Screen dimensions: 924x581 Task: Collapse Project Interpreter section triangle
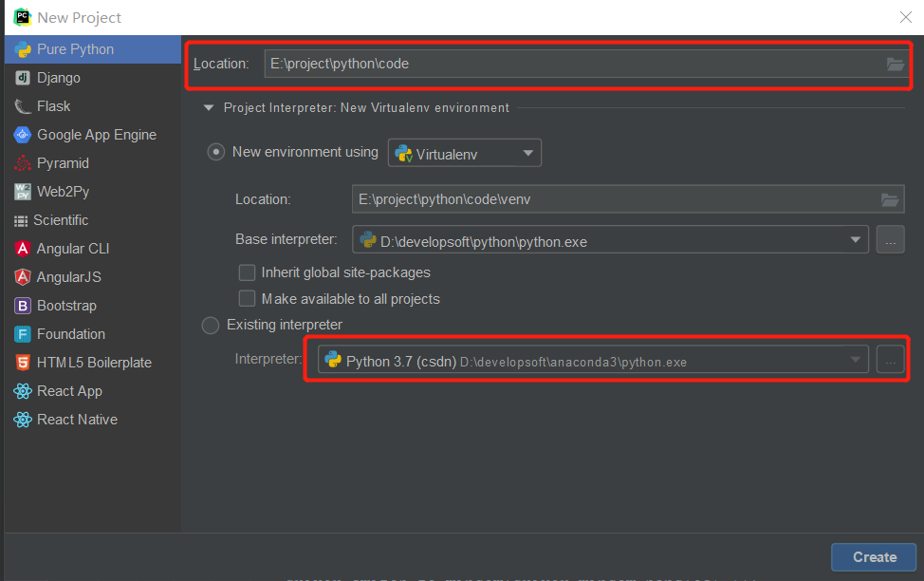[209, 108]
